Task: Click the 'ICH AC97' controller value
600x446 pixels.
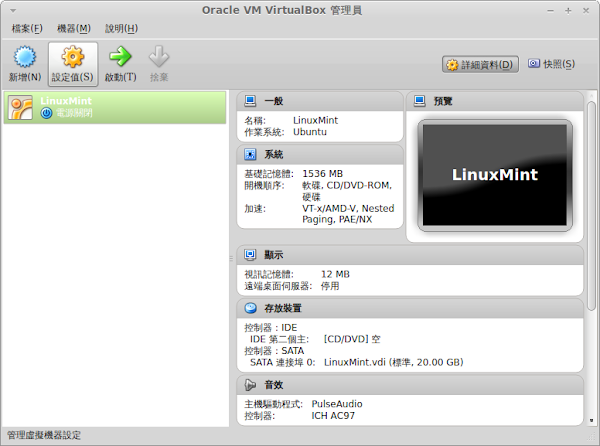Action: 333,415
